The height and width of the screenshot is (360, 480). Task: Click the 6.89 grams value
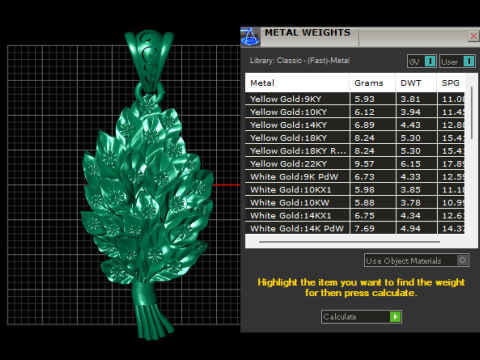point(364,125)
